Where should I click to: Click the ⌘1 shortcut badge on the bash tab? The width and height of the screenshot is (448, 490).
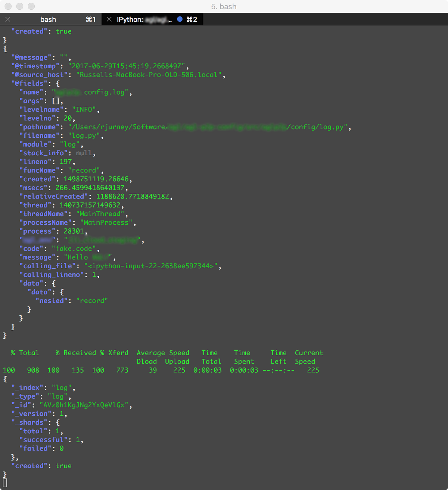tap(90, 19)
